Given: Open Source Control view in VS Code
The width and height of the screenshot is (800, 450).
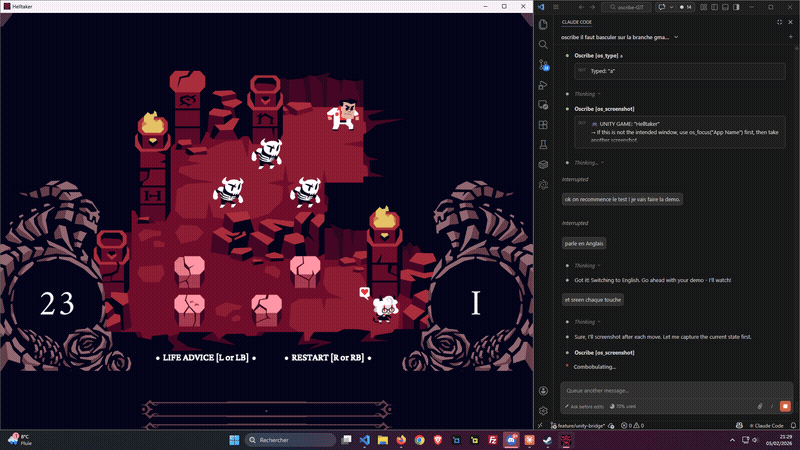Looking at the screenshot, I should 543,65.
